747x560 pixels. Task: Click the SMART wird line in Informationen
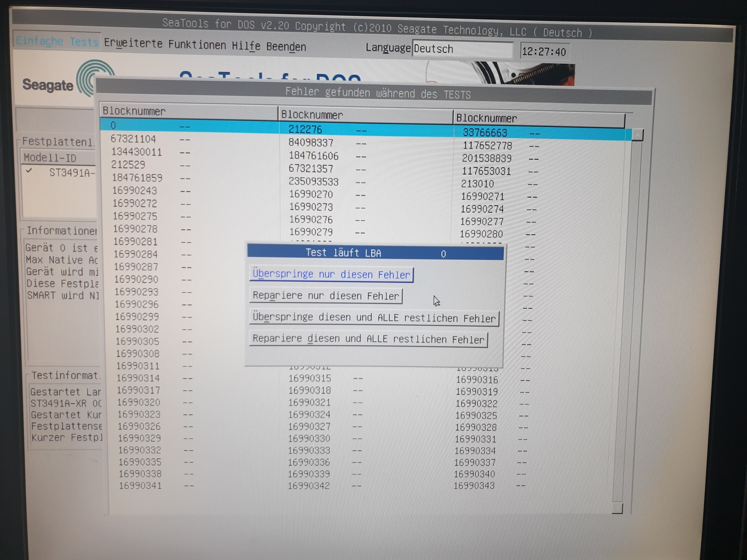[63, 296]
